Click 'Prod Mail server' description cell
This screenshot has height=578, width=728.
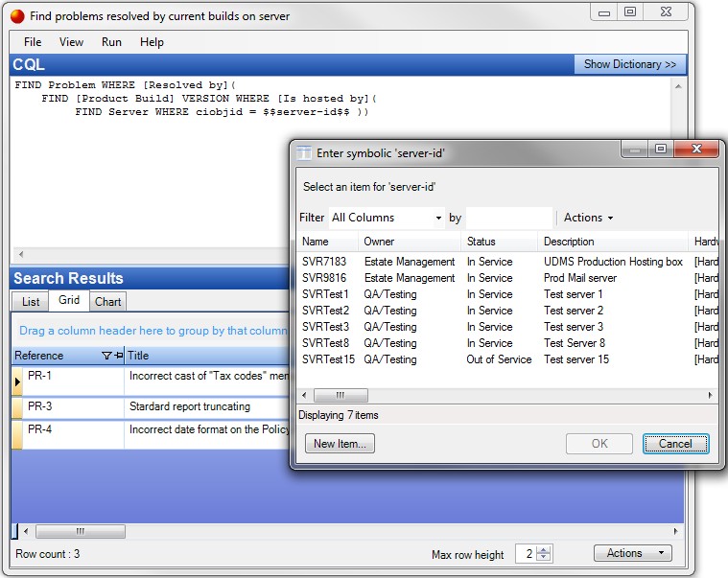pos(580,278)
